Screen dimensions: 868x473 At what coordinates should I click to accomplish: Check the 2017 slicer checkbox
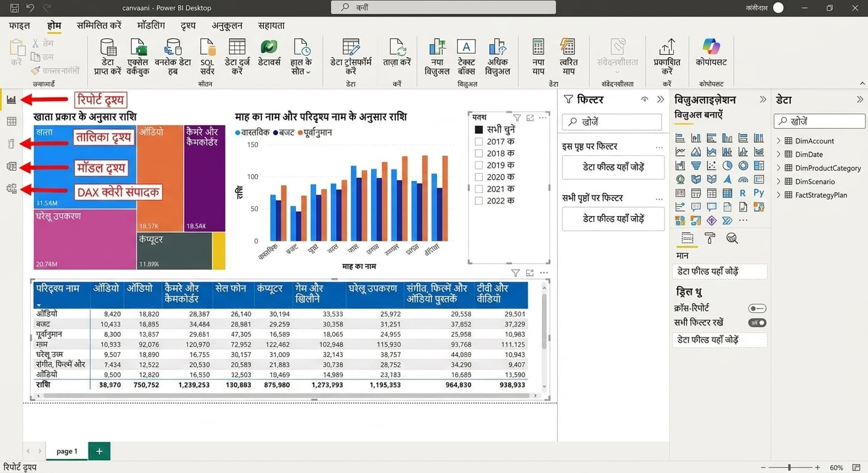pos(479,142)
